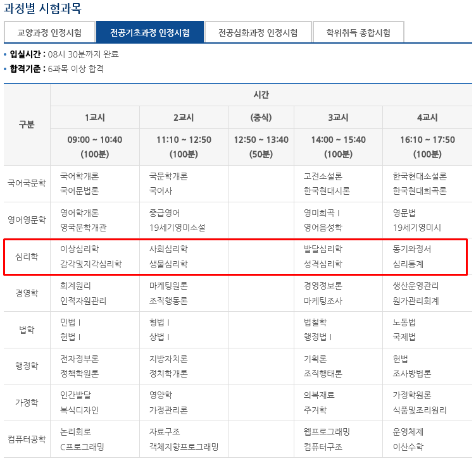Click the 16:10 ~ 17:50 time cell
Screen dimensions: 476x461
(427, 147)
